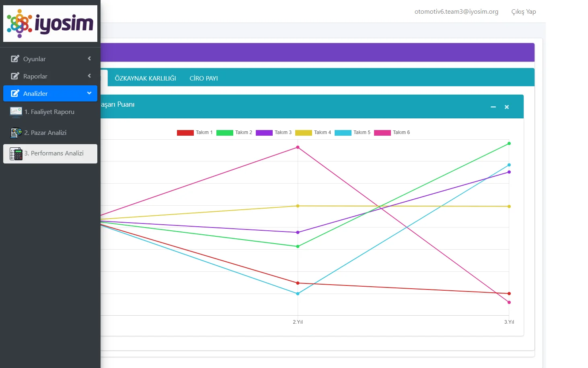588x368 pixels.
Task: Expand the Raporlar menu arrow
Action: (x=89, y=76)
